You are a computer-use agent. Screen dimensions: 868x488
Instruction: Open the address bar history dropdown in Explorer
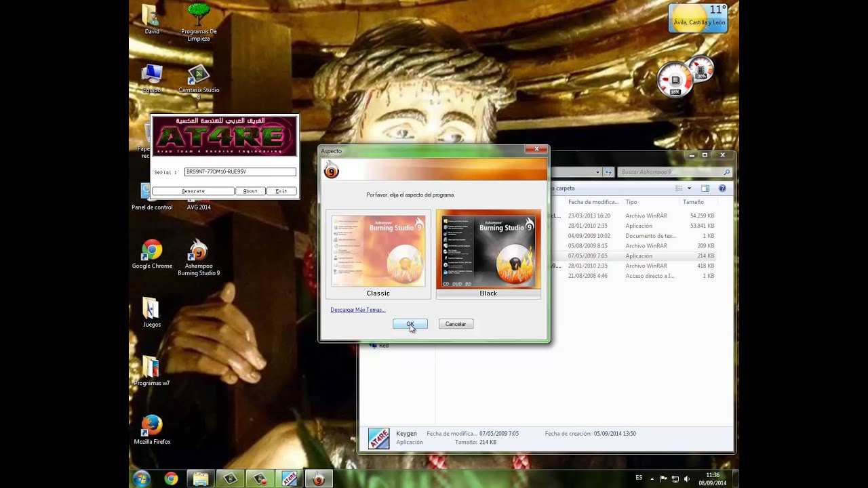(x=597, y=172)
